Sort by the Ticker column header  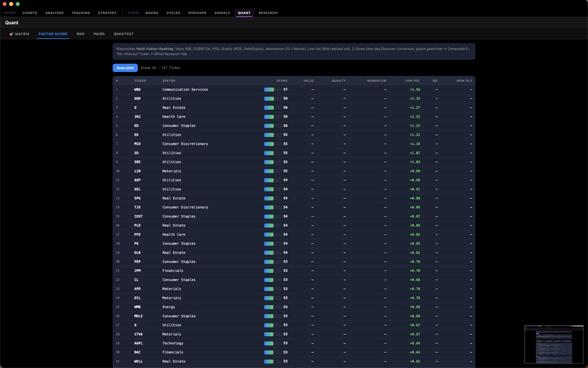pyautogui.click(x=140, y=81)
